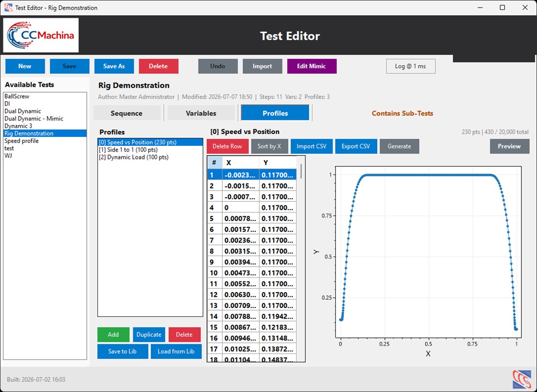
Task: Select profile [0] Speed vs Position
Action: pos(150,142)
